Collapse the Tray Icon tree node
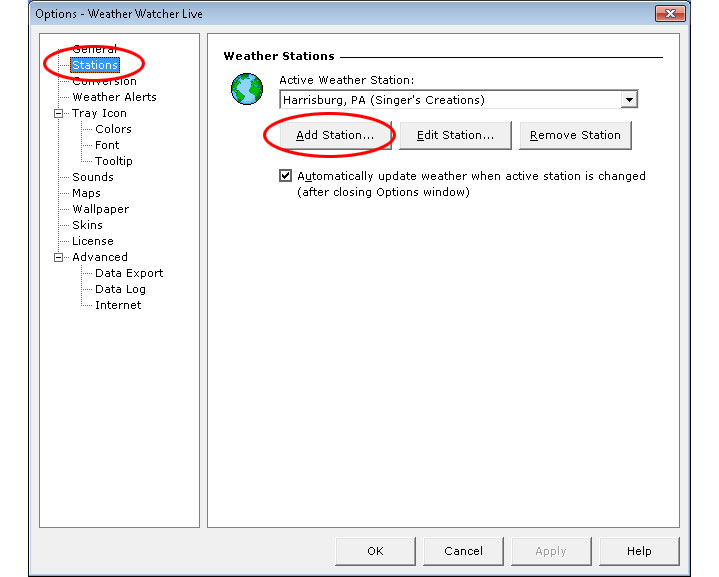 point(58,113)
